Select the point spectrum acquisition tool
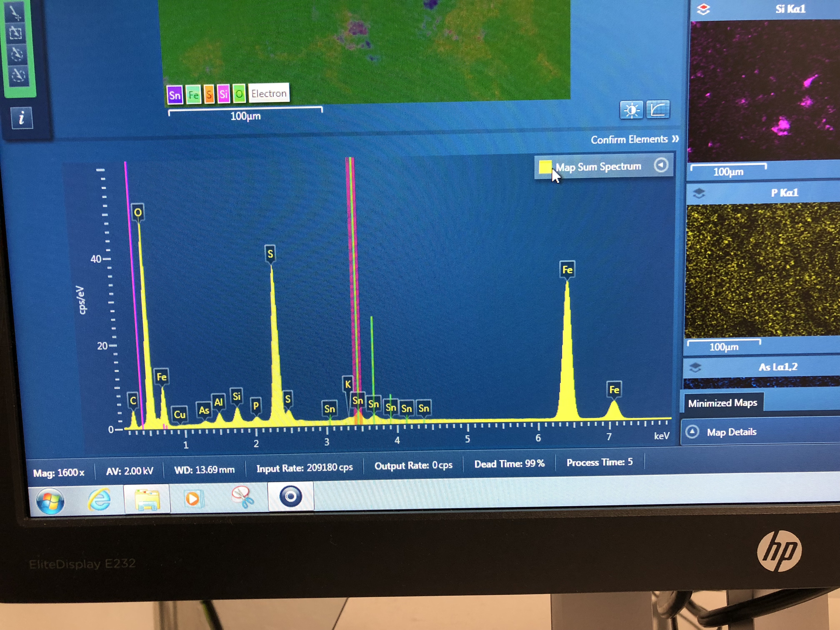Viewport: 840px width, 630px height. pyautogui.click(x=16, y=12)
